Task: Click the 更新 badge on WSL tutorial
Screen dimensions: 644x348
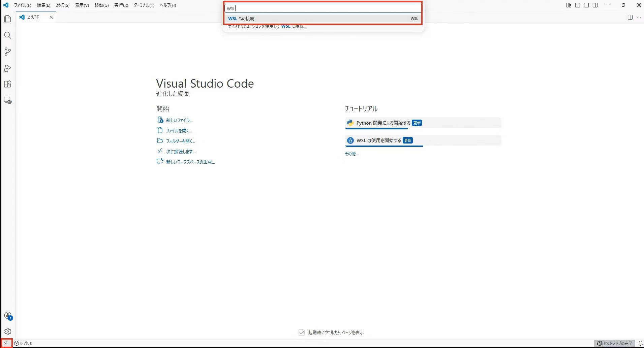Action: pyautogui.click(x=408, y=140)
